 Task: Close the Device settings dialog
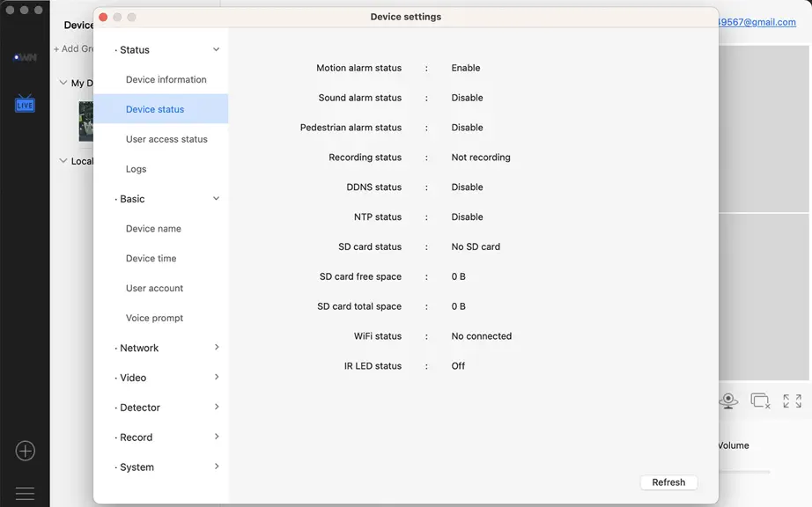click(103, 17)
